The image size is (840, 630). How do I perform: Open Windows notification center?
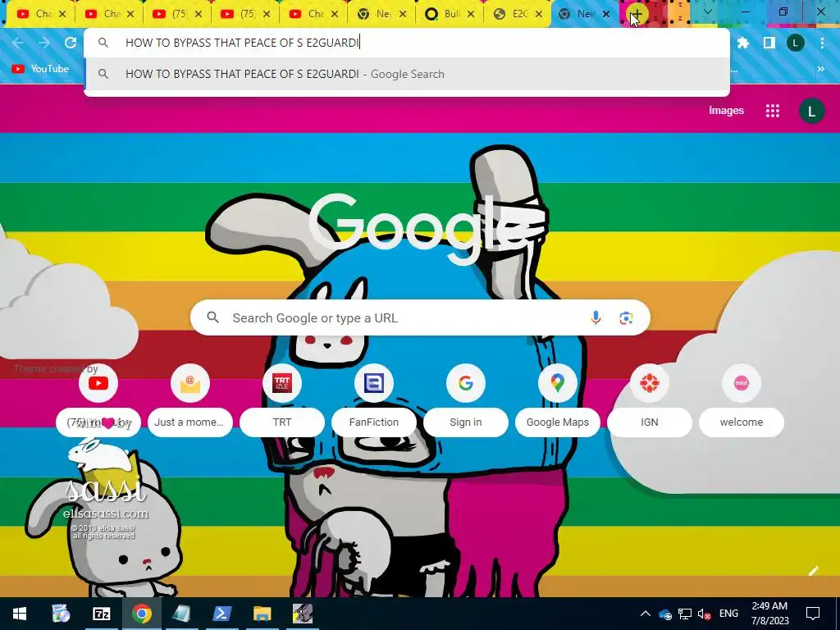coord(813,614)
